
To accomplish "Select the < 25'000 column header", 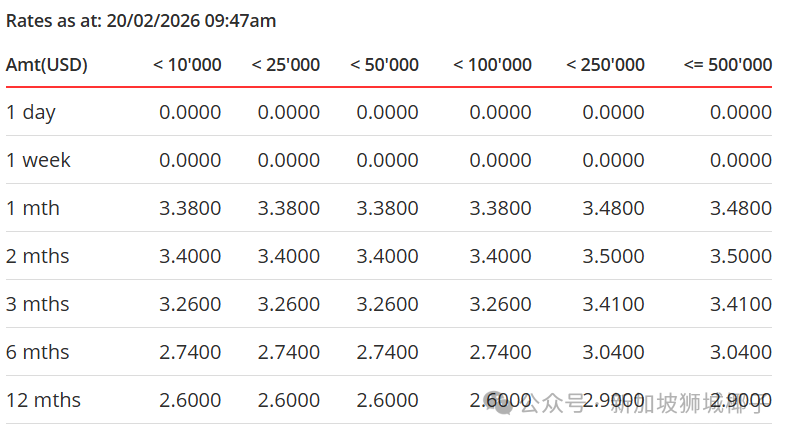I will point(286,65).
